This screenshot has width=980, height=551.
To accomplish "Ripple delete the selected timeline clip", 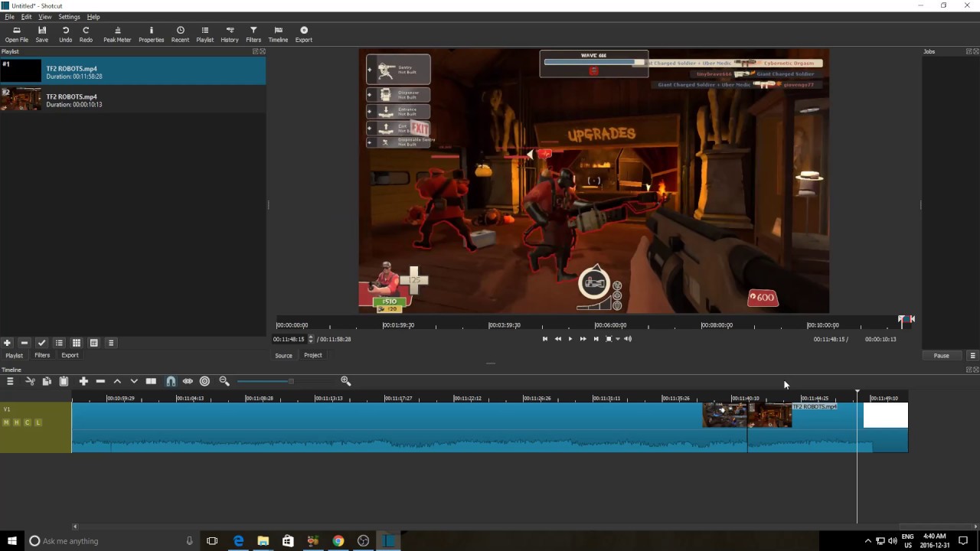I will (x=100, y=381).
